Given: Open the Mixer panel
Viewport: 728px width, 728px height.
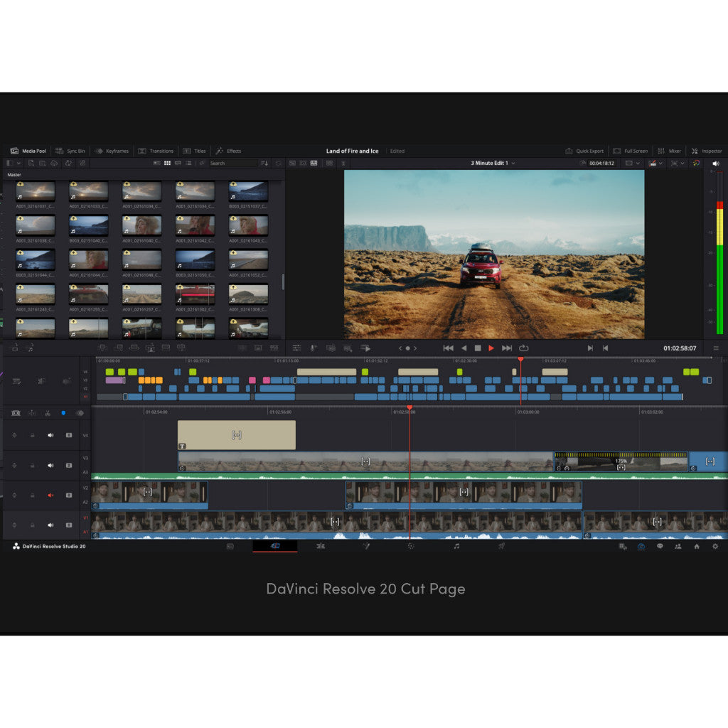Looking at the screenshot, I should [x=669, y=151].
